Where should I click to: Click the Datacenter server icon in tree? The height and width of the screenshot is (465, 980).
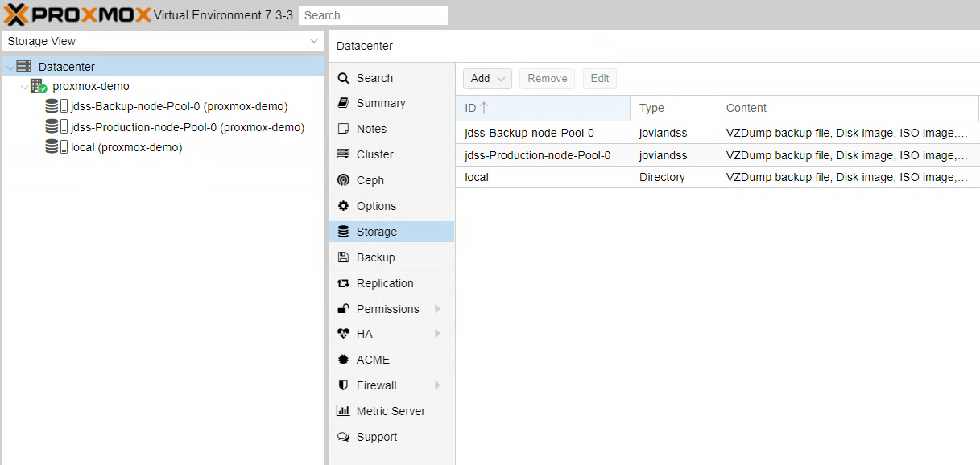[23, 67]
